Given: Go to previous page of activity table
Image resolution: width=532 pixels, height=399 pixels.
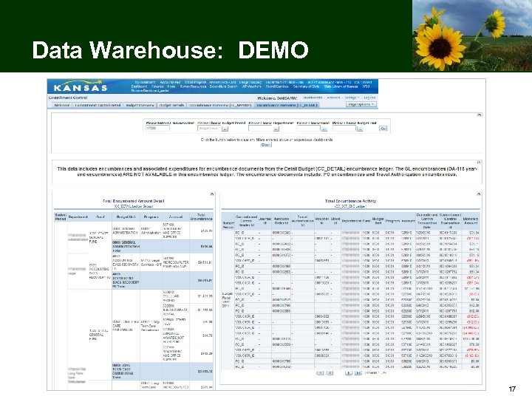Looking at the screenshot, I should (x=330, y=373).
